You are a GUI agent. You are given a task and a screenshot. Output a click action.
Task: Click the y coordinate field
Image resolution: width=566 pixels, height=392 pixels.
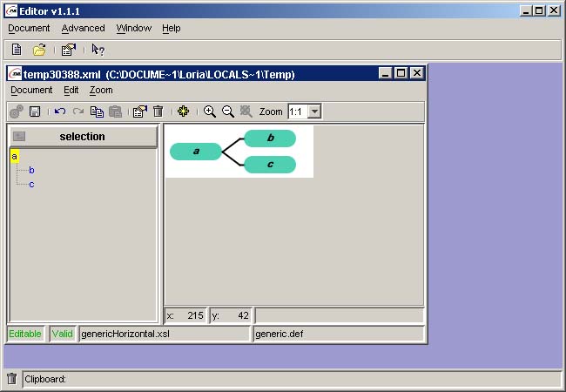(231, 316)
